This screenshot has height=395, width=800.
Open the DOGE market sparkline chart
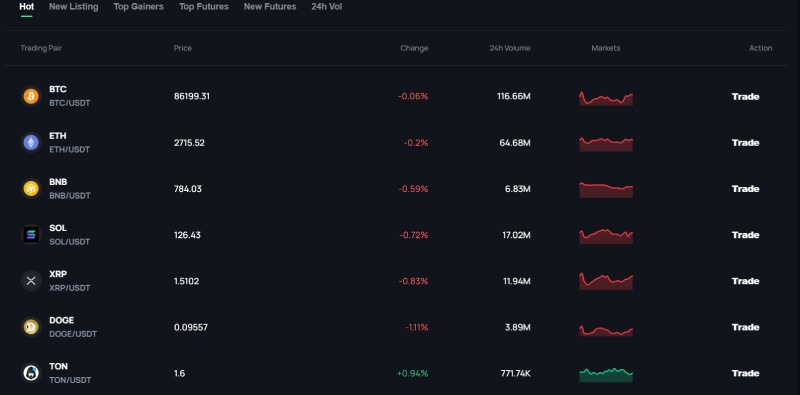pos(606,330)
